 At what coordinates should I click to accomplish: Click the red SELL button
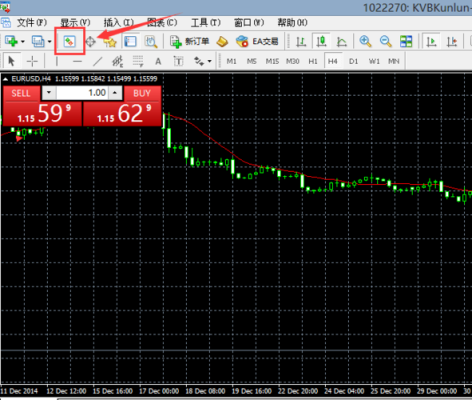(21, 93)
